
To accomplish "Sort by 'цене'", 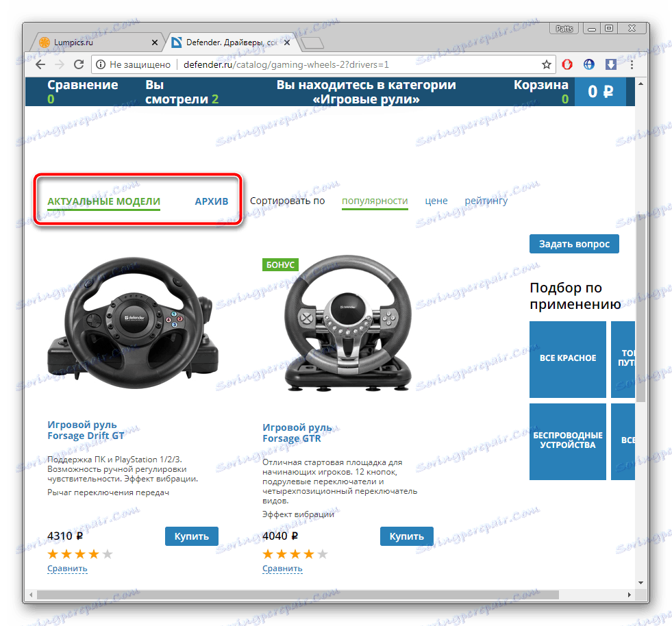I will tap(436, 201).
